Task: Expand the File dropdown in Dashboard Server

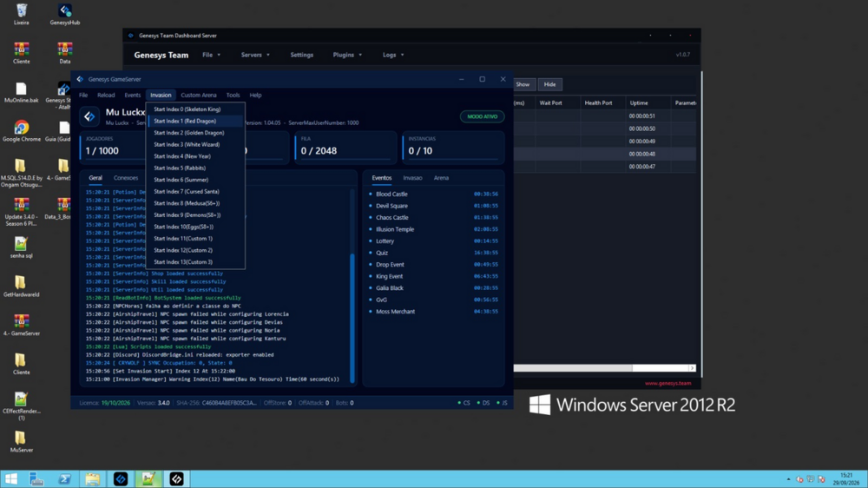Action: point(212,55)
